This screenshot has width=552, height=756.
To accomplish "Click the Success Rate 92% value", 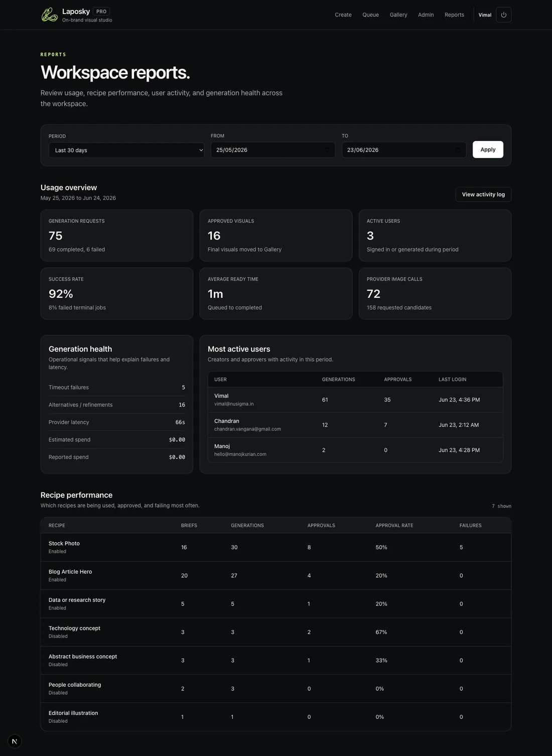I will [x=61, y=294].
